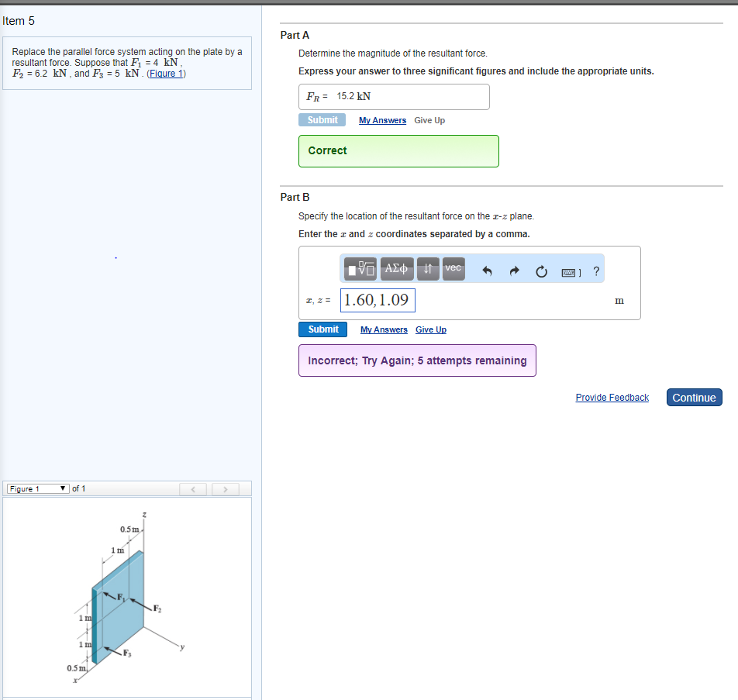Screen dimensions: 738x700
Task: Open equation editor help with the question mark
Action: coord(595,271)
